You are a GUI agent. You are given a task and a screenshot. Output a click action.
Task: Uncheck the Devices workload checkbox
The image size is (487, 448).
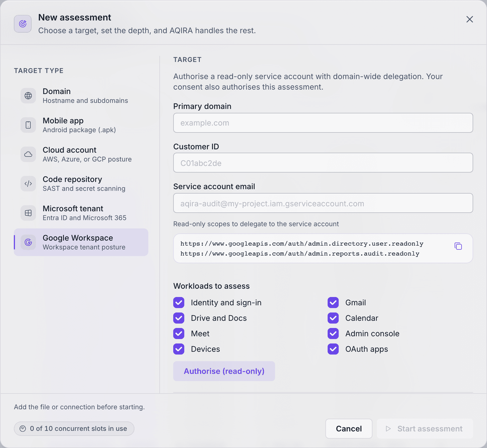pos(179,349)
